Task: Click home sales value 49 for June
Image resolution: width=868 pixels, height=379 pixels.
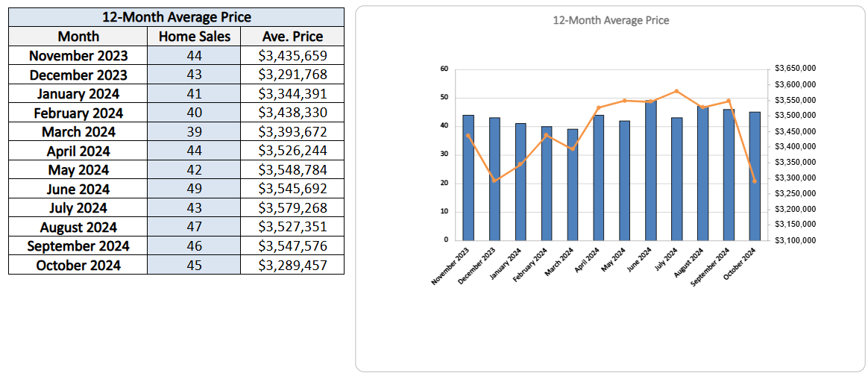Action: click(x=194, y=189)
